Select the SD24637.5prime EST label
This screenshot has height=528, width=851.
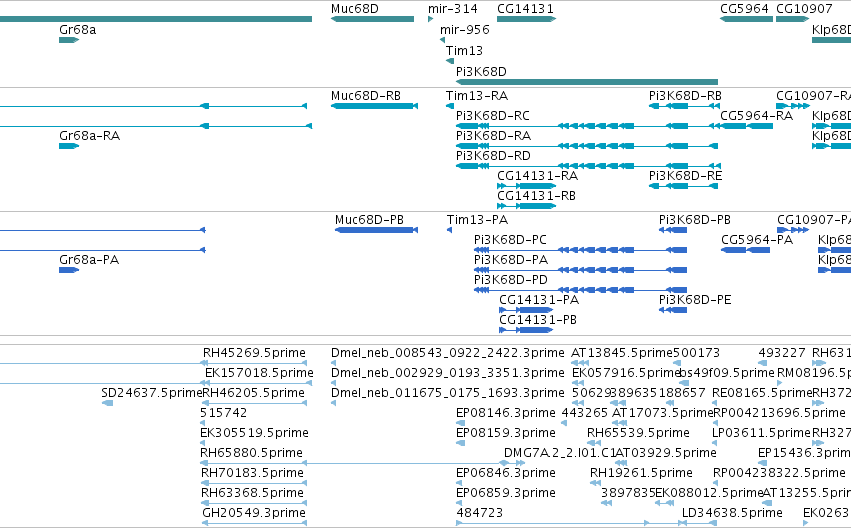(x=151, y=392)
